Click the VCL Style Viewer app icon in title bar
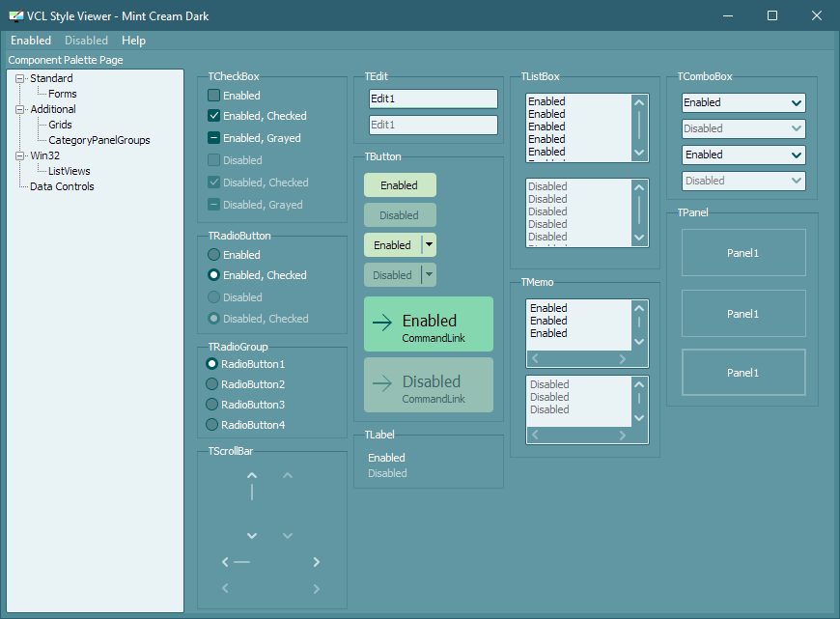Image resolution: width=840 pixels, height=619 pixels. point(16,15)
